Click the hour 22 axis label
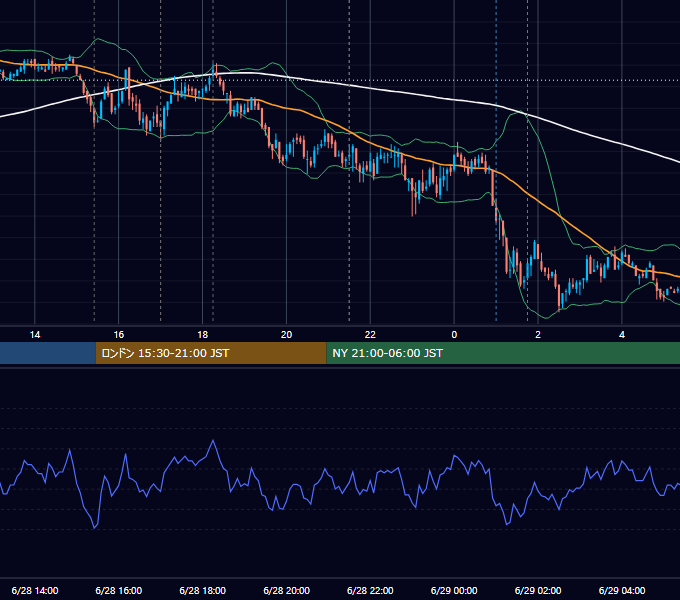The height and width of the screenshot is (600, 680). coord(370,335)
